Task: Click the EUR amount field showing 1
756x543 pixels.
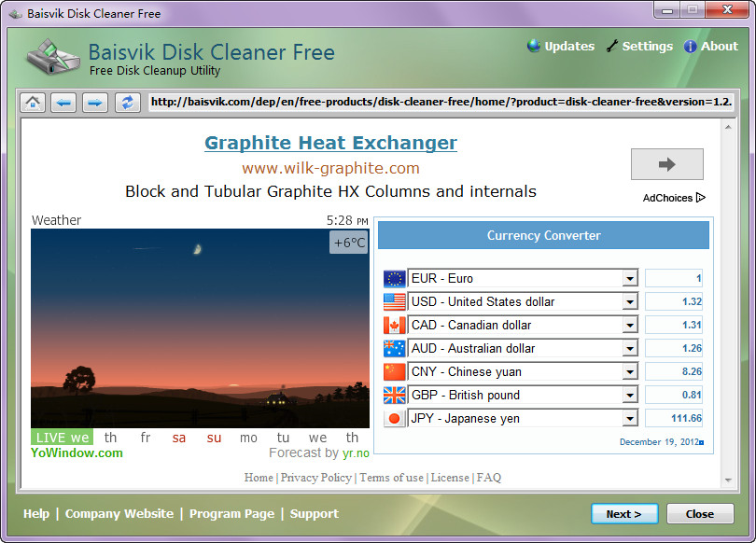Action: (x=674, y=278)
